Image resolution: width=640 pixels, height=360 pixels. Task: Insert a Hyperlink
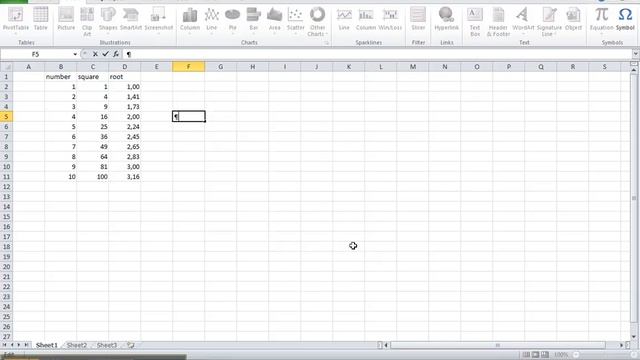point(447,20)
